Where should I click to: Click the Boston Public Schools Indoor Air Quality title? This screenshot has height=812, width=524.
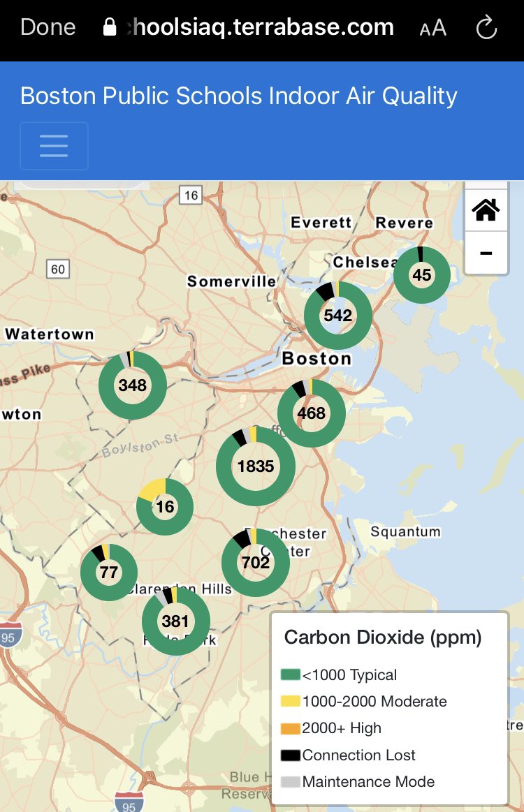[238, 96]
